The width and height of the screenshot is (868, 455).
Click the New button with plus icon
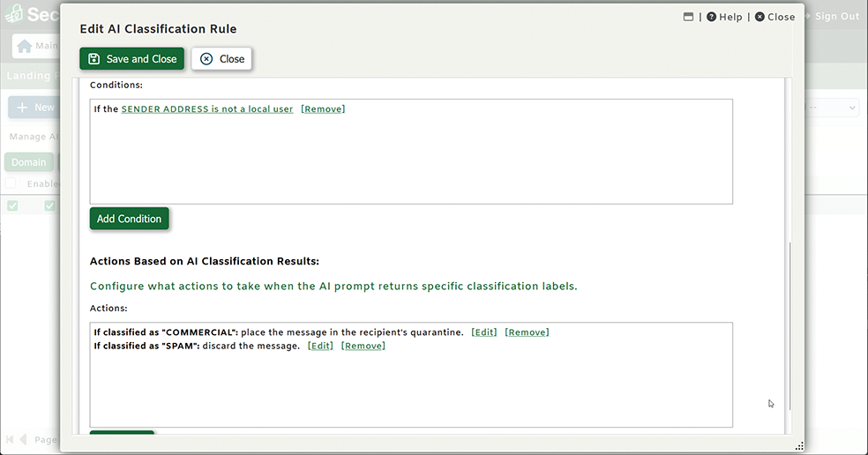click(35, 108)
